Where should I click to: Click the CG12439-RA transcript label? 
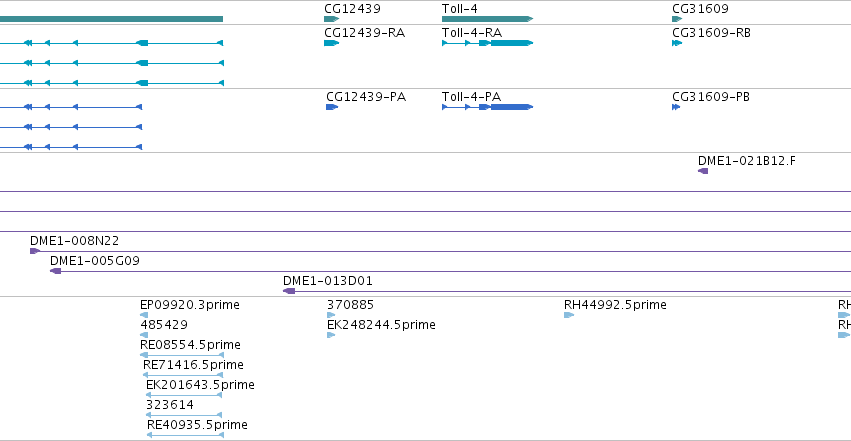click(364, 33)
